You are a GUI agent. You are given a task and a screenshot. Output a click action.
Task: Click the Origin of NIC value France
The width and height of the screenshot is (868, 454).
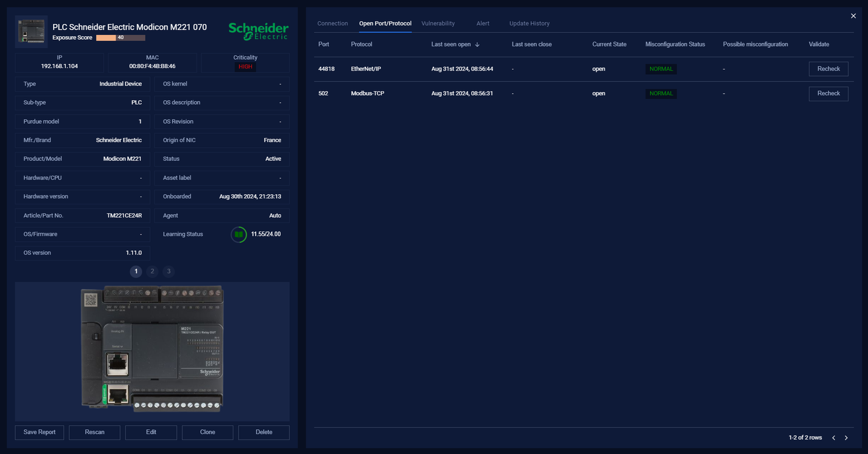click(x=272, y=140)
